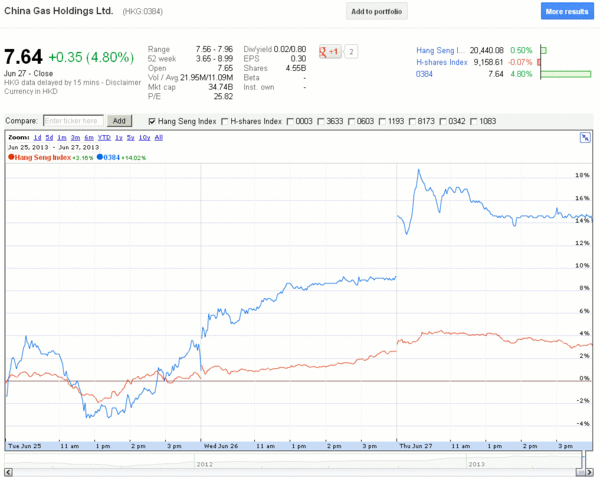This screenshot has height=477, width=600.
Task: Enable the 8173 compare checkbox
Action: pos(412,121)
